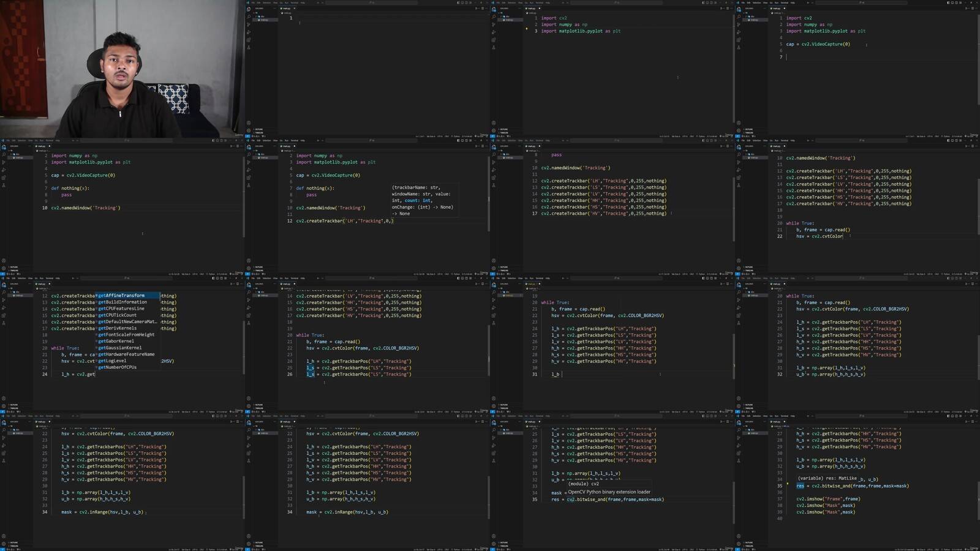Open Run and Debug icon in the empty-editor frame
The height and width of the screenshot is (551, 980).
coord(249,32)
